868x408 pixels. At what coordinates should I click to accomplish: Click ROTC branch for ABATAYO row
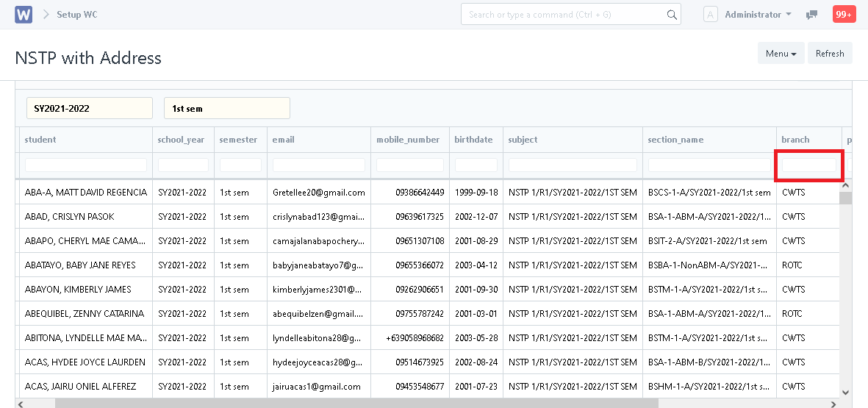pos(808,265)
